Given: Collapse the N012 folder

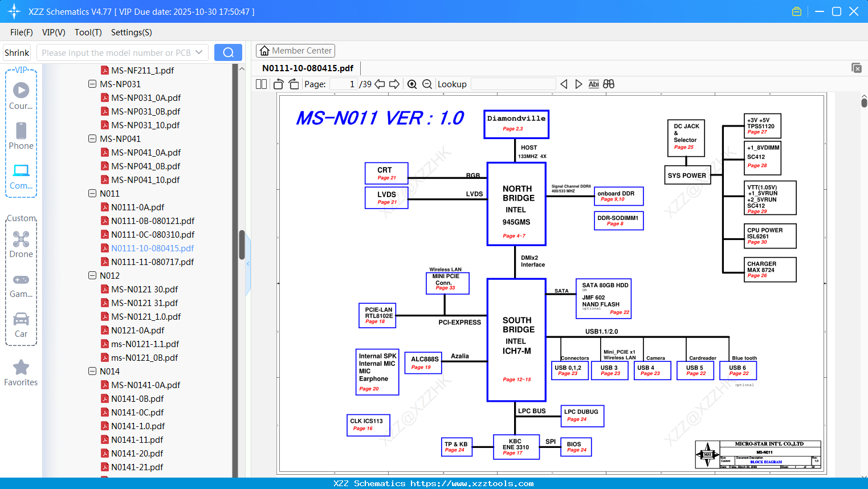Looking at the screenshot, I should point(92,275).
